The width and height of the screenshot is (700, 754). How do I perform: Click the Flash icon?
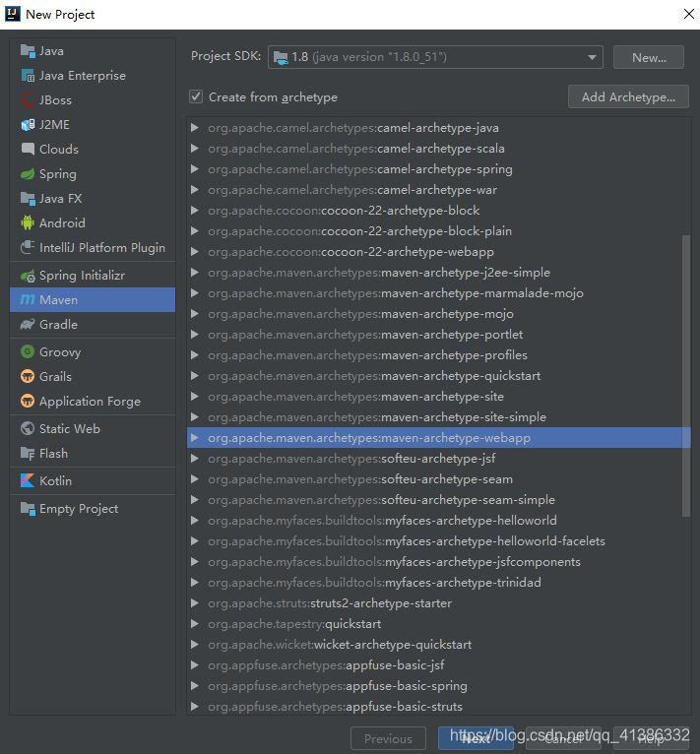point(28,454)
